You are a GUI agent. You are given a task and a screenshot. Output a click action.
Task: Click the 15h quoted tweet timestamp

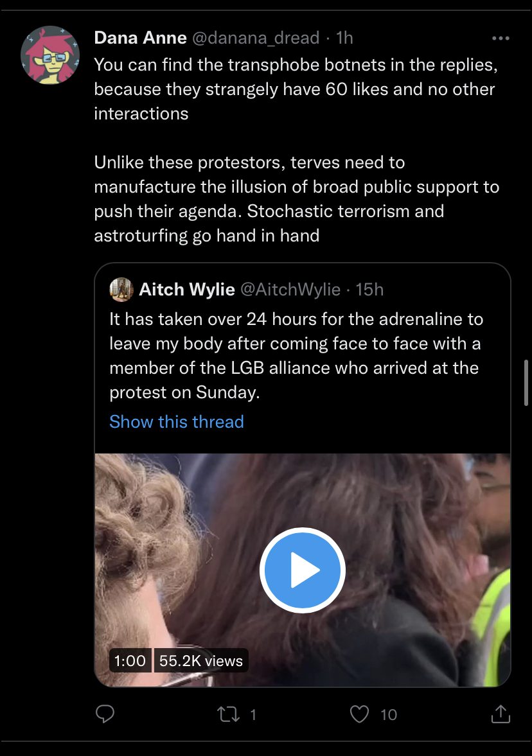[x=369, y=289]
